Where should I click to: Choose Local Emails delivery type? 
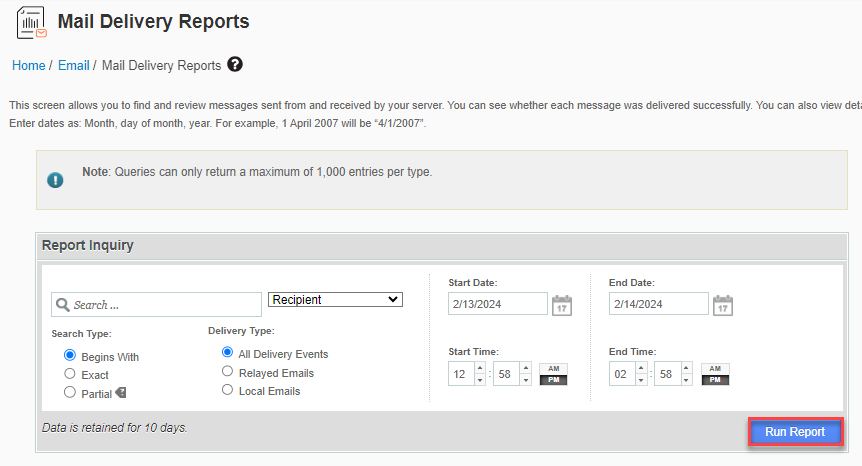pyautogui.click(x=229, y=390)
